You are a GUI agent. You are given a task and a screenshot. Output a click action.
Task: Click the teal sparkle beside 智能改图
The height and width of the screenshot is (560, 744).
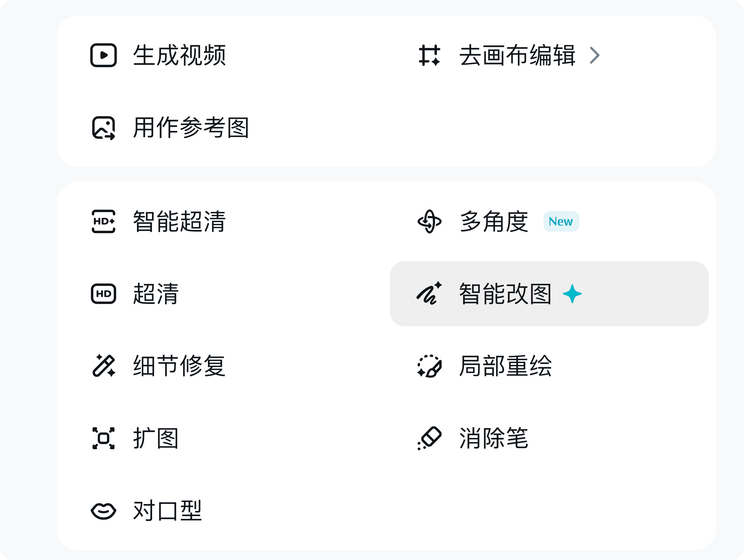(572, 294)
